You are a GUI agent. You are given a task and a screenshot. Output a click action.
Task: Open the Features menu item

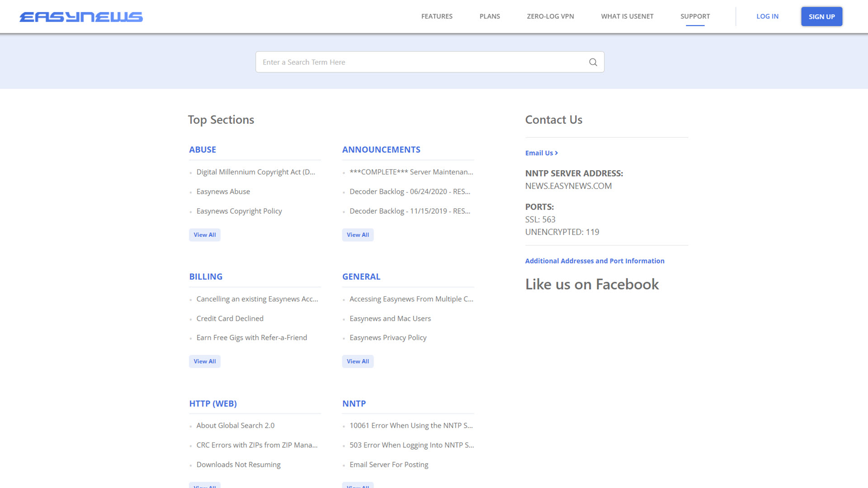(437, 16)
